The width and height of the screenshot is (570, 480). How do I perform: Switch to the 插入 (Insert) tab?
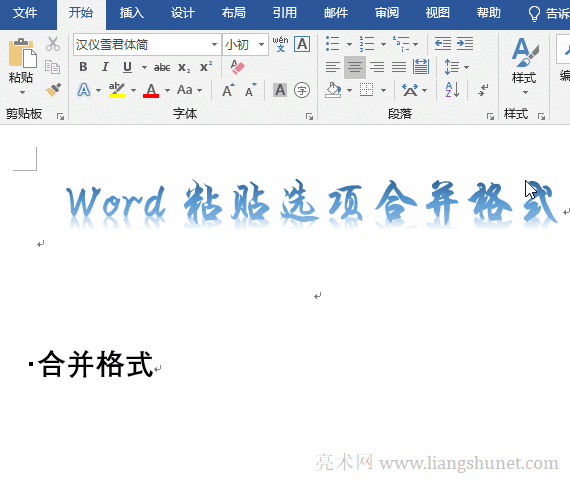coord(132,13)
